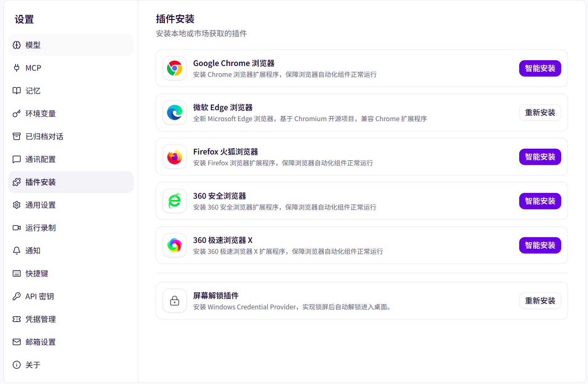Viewport: 588px width, 384px height.
Task: Click the Google Chrome browser logo
Action: coord(175,68)
